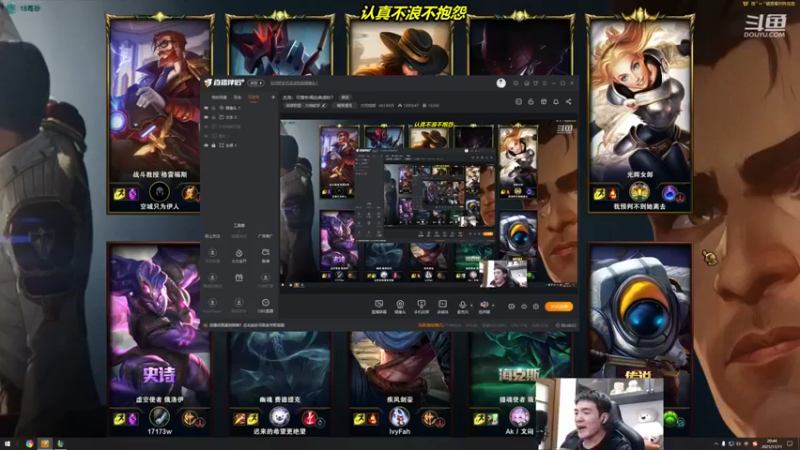The width and height of the screenshot is (800, 450).
Task: Select the orange highlighted scene tab
Action: (x=254, y=97)
